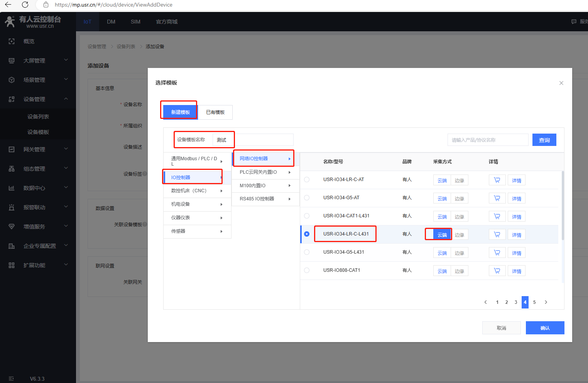Click the browser back arrow
This screenshot has width=588, height=383.
(8, 5)
